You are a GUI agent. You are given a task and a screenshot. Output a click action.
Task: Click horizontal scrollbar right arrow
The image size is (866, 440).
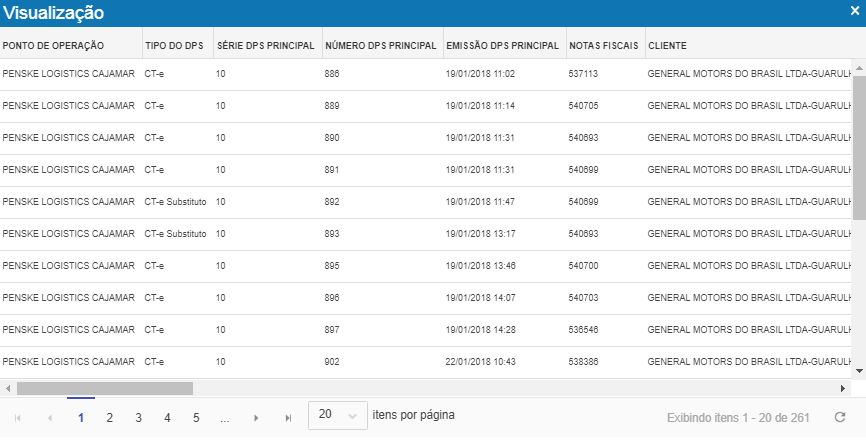(843, 389)
